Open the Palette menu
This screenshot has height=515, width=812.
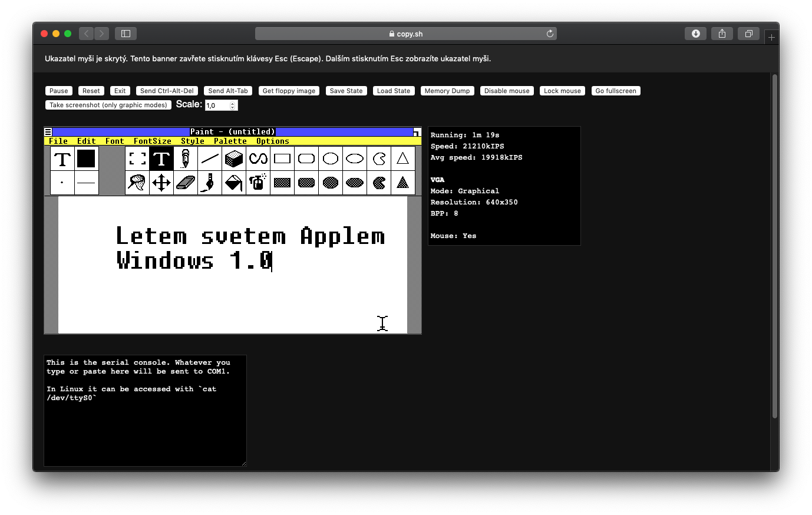click(x=230, y=141)
